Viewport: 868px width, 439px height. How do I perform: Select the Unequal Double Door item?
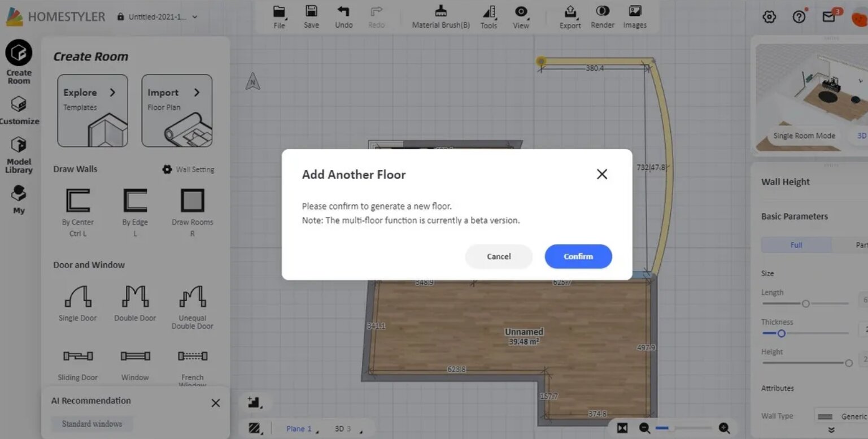[x=193, y=307]
